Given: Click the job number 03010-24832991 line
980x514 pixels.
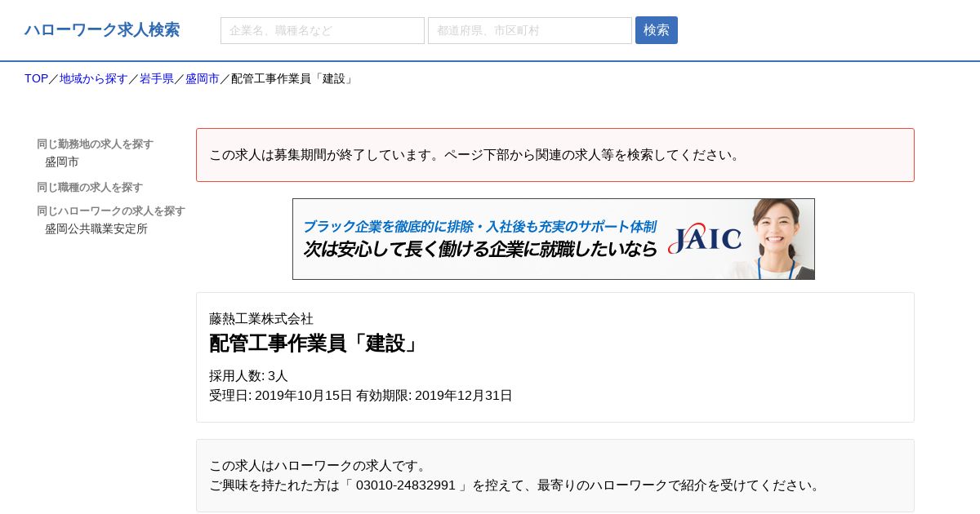Looking at the screenshot, I should pyautogui.click(x=516, y=485).
